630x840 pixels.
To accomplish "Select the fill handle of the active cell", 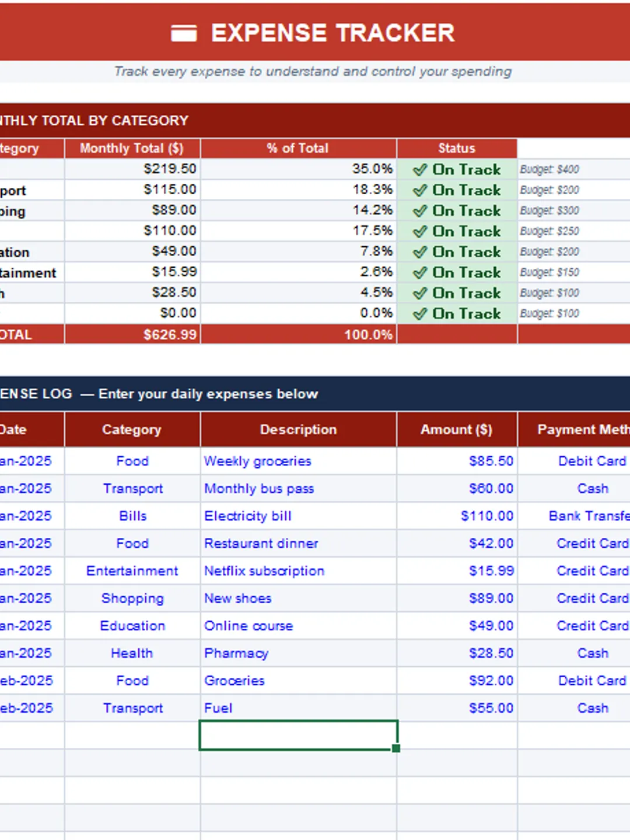I will [396, 748].
